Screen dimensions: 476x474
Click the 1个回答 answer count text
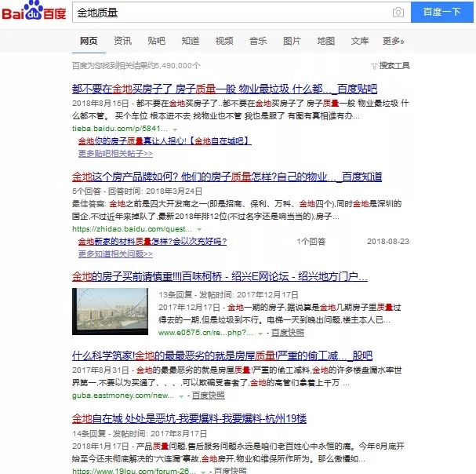[x=311, y=242]
